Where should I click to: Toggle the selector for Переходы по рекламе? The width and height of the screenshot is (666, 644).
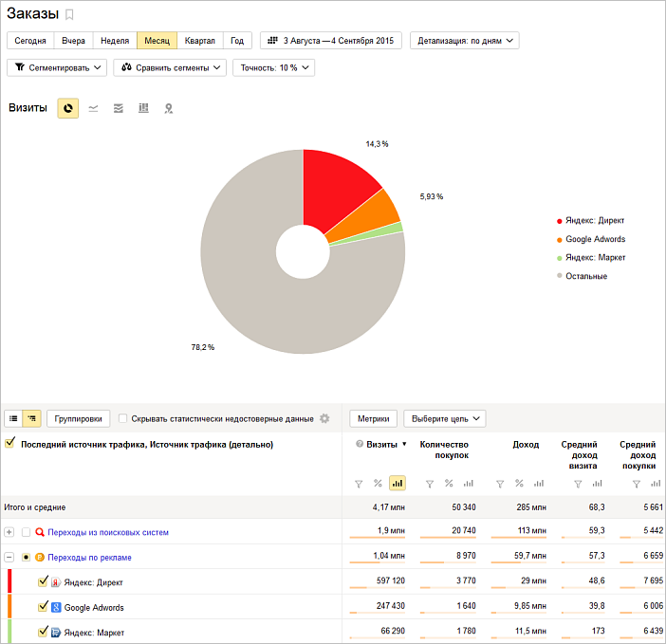pyautogui.click(x=26, y=557)
